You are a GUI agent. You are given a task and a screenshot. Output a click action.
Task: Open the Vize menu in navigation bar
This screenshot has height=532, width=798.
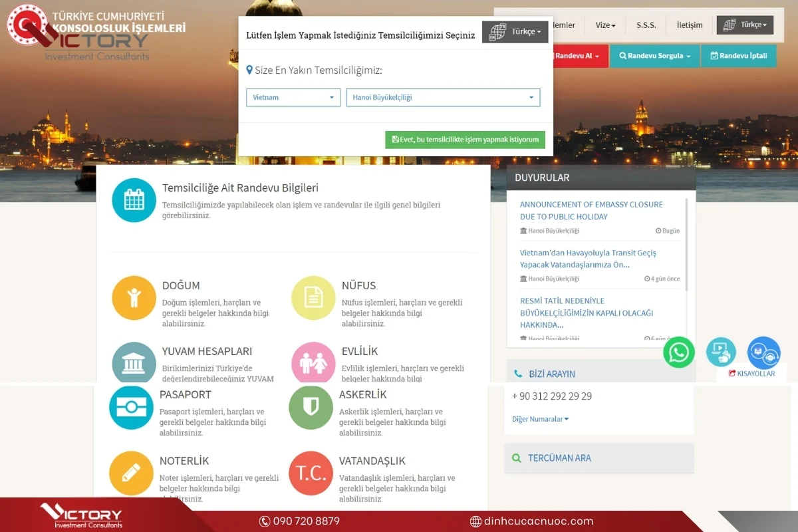click(x=605, y=25)
